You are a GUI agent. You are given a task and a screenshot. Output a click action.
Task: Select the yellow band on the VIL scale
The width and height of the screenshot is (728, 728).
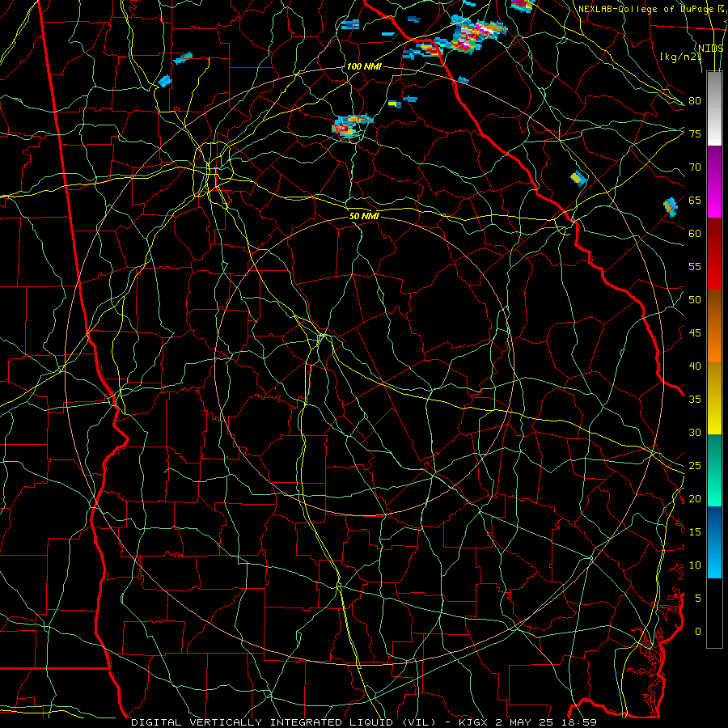pos(714,398)
